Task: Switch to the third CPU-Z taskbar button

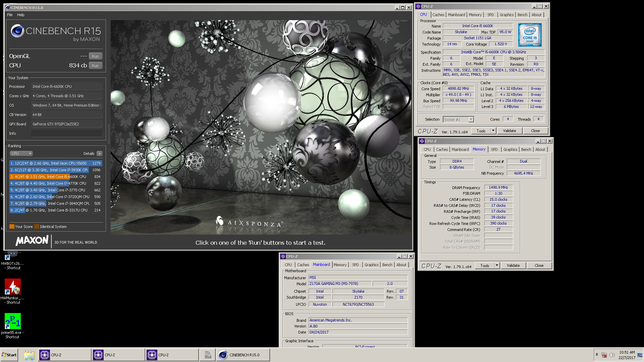Action: pyautogui.click(x=172, y=355)
